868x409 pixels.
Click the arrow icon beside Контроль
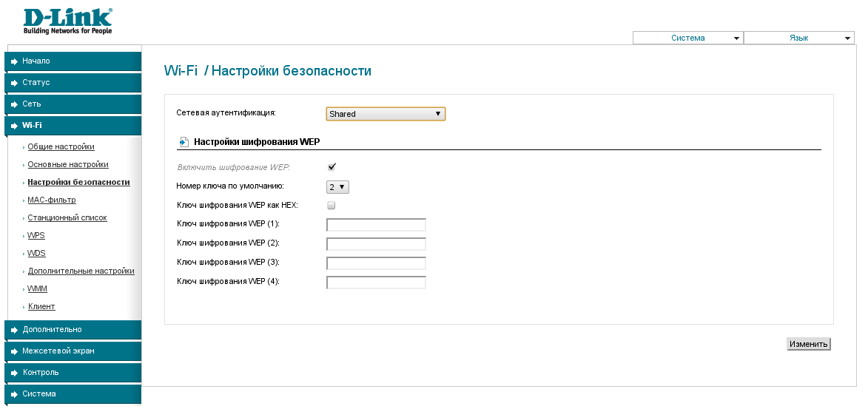(14, 373)
